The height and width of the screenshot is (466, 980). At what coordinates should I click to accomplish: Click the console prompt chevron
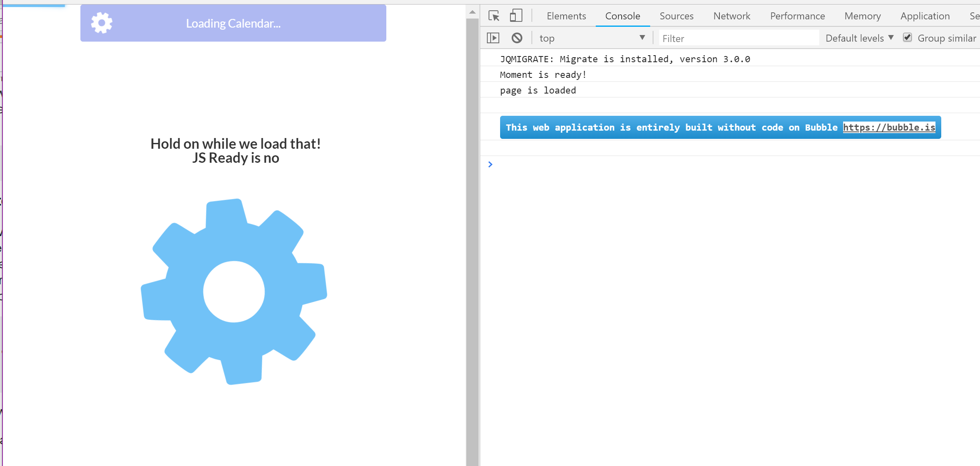point(490,164)
